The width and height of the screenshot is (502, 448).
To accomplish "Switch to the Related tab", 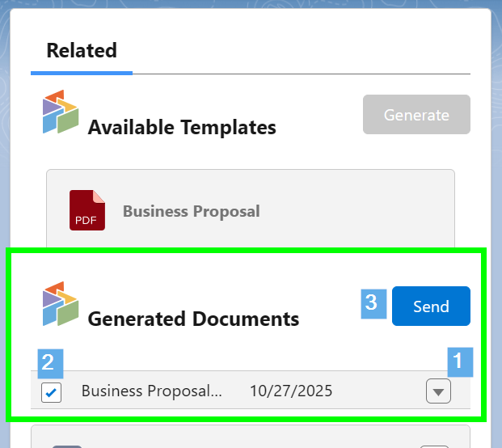I will [x=82, y=50].
